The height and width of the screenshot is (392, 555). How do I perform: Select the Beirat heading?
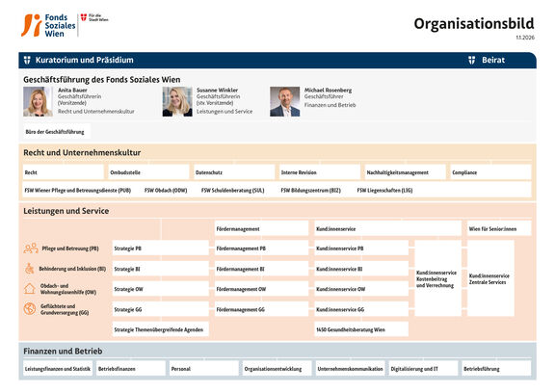493,60
